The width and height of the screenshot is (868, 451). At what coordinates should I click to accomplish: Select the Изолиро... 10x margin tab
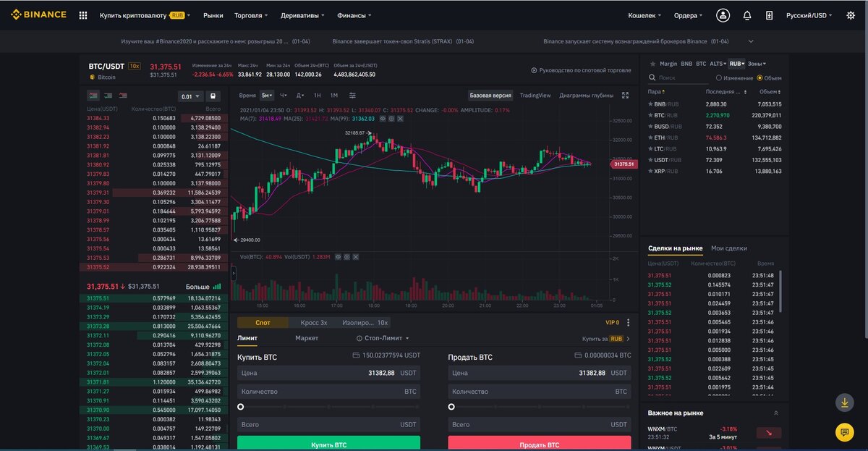pos(365,322)
